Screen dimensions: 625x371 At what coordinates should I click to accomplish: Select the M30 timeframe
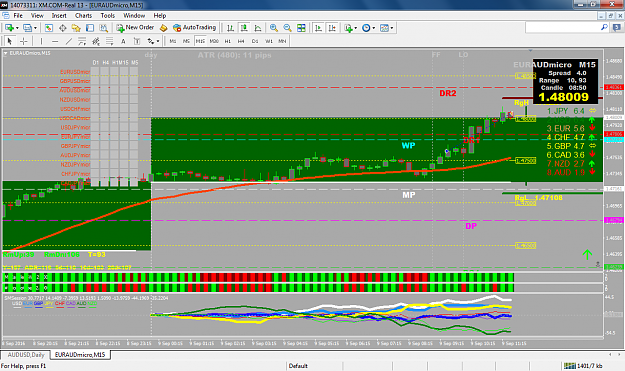click(214, 41)
